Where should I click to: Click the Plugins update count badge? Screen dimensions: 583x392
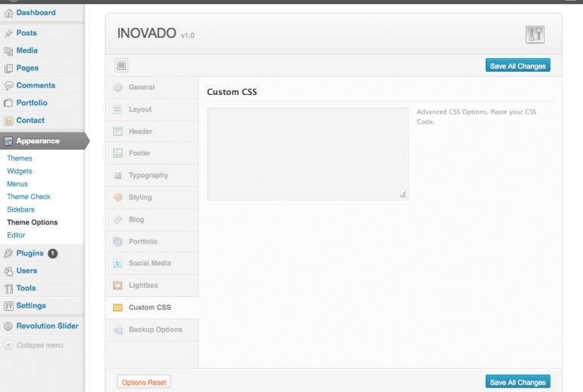tap(53, 254)
